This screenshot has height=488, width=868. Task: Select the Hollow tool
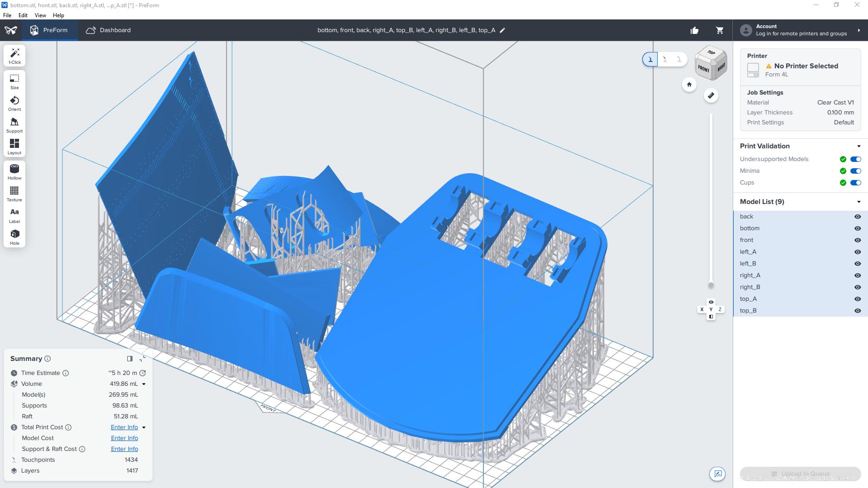[x=14, y=172]
